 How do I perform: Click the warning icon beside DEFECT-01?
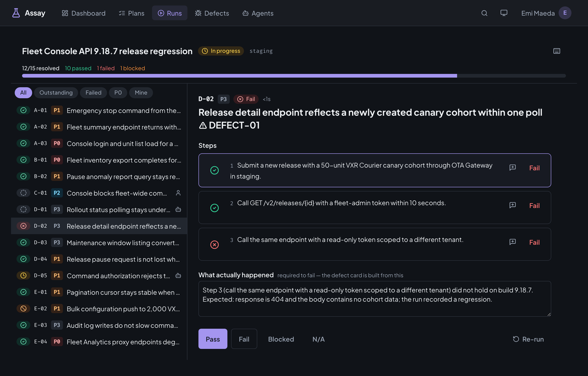pos(203,125)
